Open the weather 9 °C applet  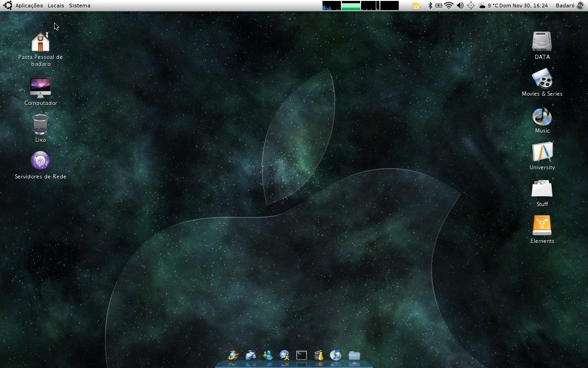click(x=488, y=6)
